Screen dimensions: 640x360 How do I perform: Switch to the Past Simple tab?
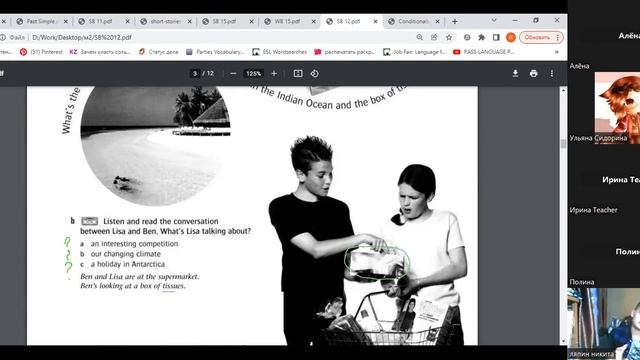(42, 21)
